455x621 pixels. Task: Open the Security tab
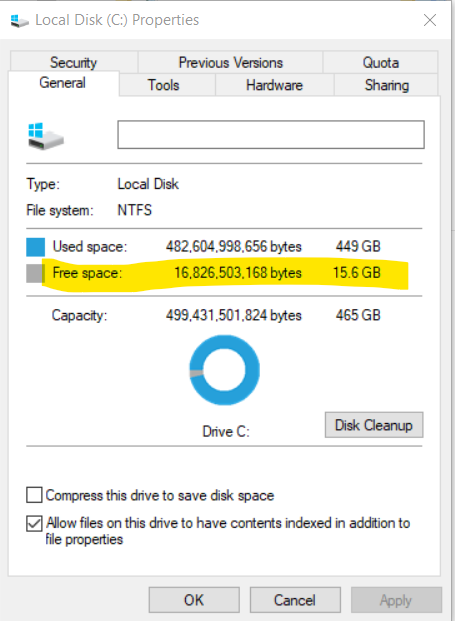coord(74,62)
